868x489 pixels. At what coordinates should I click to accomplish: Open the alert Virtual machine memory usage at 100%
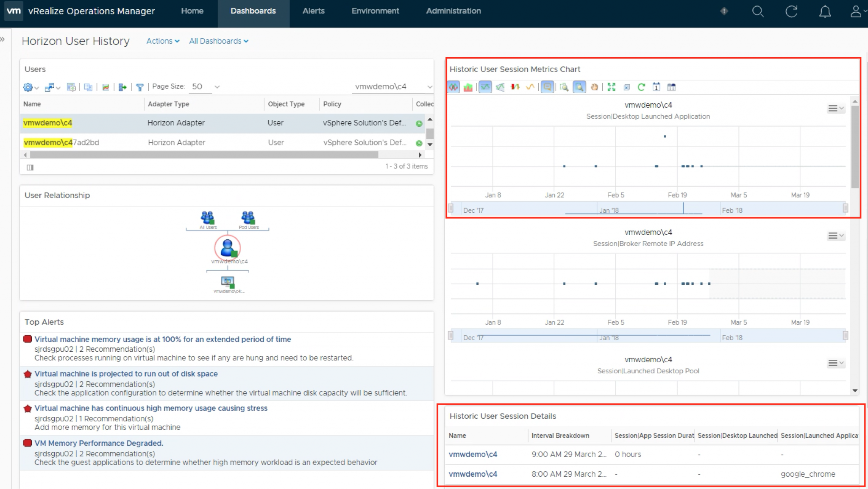point(163,339)
